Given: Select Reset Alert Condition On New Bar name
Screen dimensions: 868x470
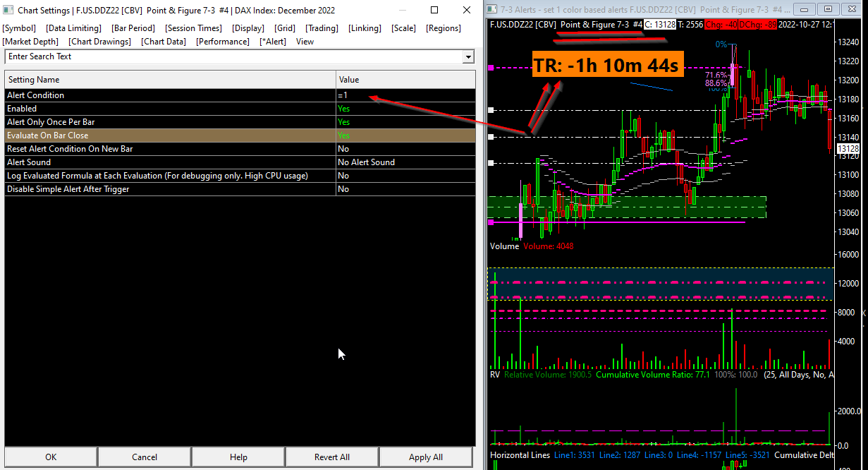Looking at the screenshot, I should pyautogui.click(x=170, y=149).
